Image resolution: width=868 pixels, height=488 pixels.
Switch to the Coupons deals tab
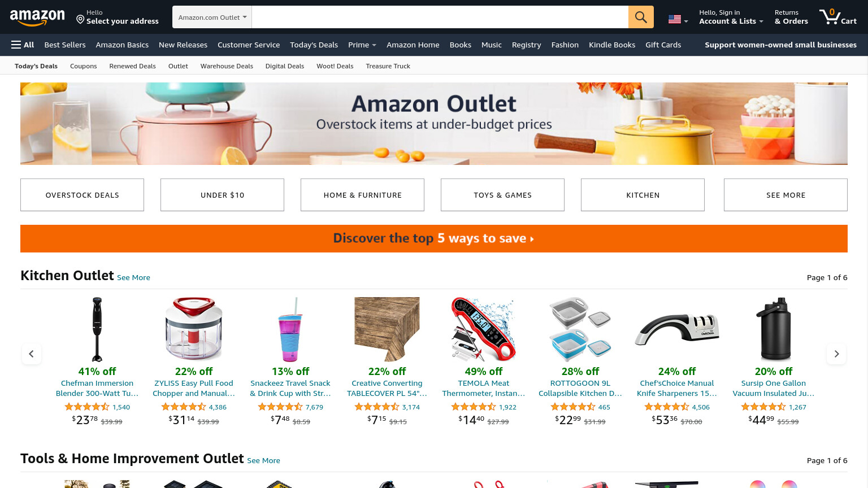coord(84,66)
